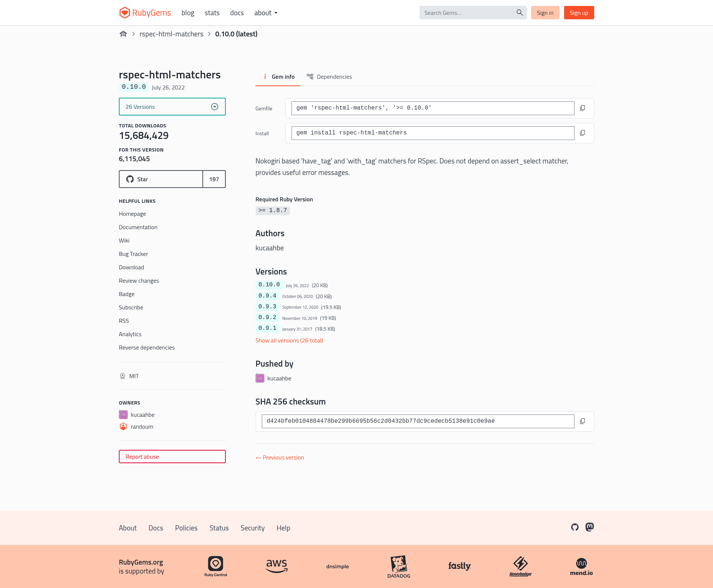Click the Fastly sponsor logo
Viewport: 713px width, 588px height.
point(459,566)
